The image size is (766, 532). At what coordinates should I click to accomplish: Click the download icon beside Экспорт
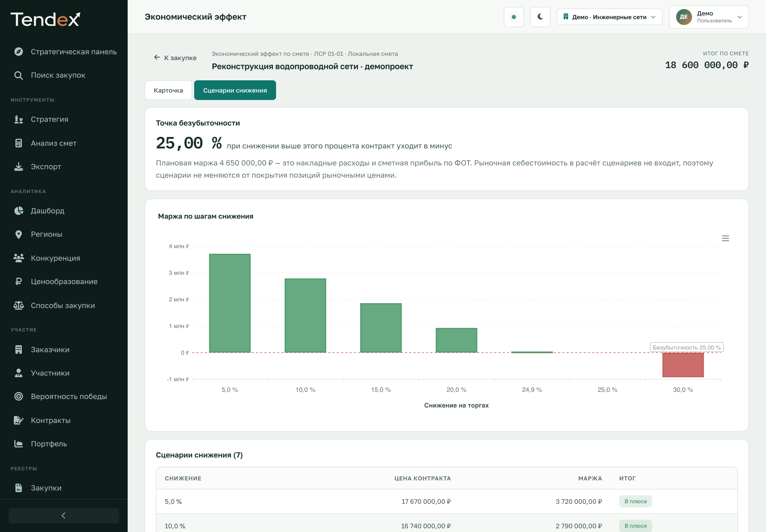pos(19,167)
